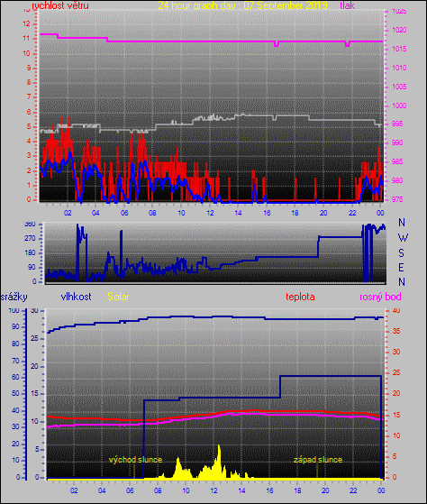The width and height of the screenshot is (427, 504).
Task: Click the 90 humidity axis value
Action: [x=15, y=327]
